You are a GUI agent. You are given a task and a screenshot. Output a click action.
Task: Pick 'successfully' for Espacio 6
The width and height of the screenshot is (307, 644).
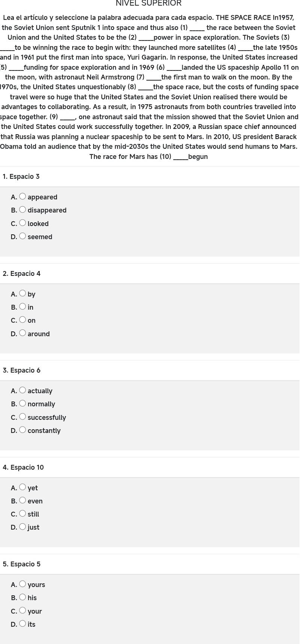pos(22,417)
